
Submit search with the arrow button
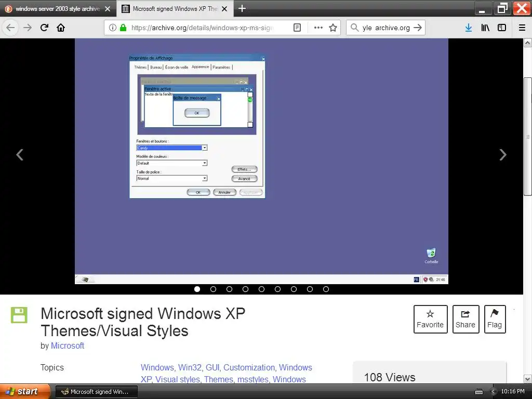tap(418, 28)
